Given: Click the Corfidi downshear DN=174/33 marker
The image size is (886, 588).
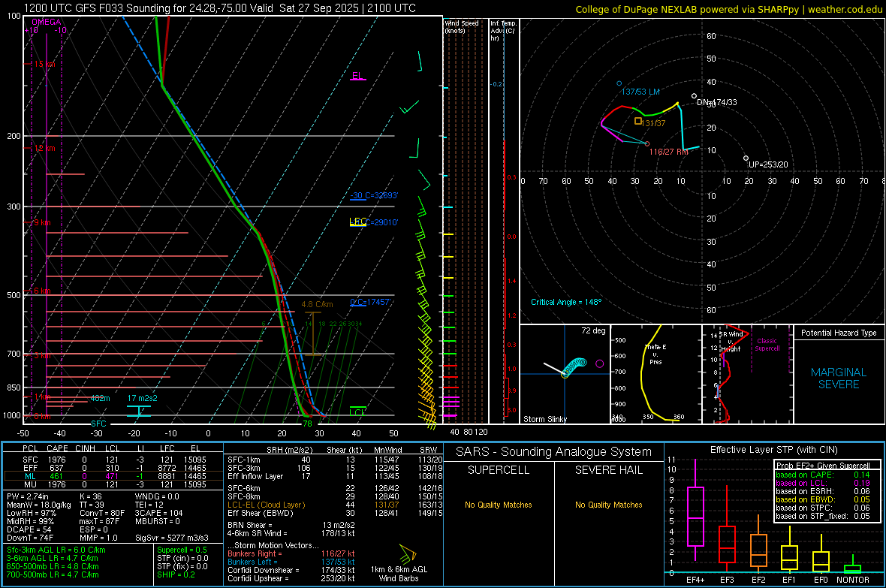Looking at the screenshot, I should (695, 96).
